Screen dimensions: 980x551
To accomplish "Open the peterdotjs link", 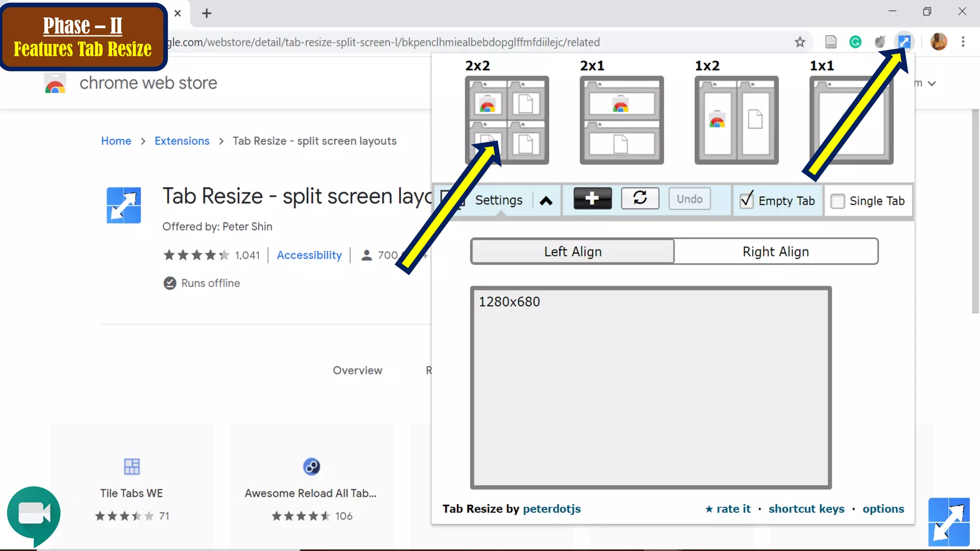I will pyautogui.click(x=552, y=509).
